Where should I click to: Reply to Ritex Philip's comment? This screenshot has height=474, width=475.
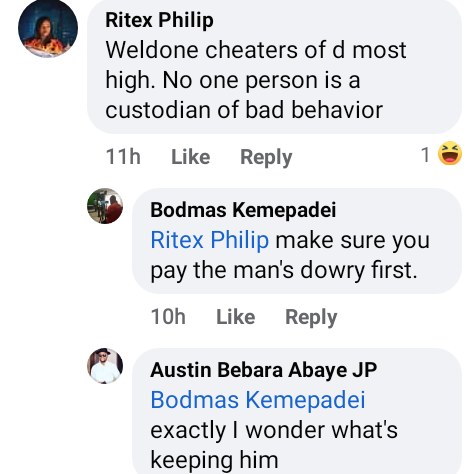(x=266, y=157)
